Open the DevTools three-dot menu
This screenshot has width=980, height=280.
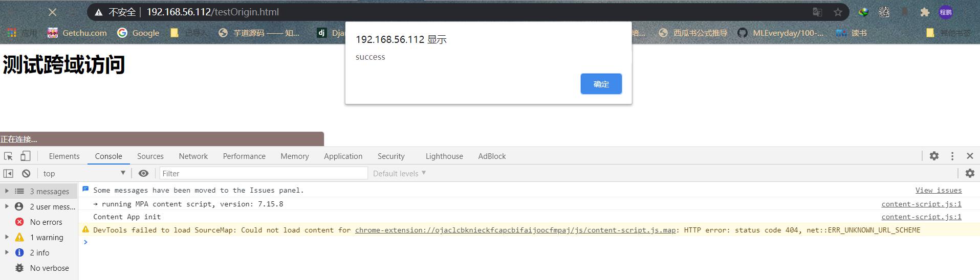coord(952,156)
